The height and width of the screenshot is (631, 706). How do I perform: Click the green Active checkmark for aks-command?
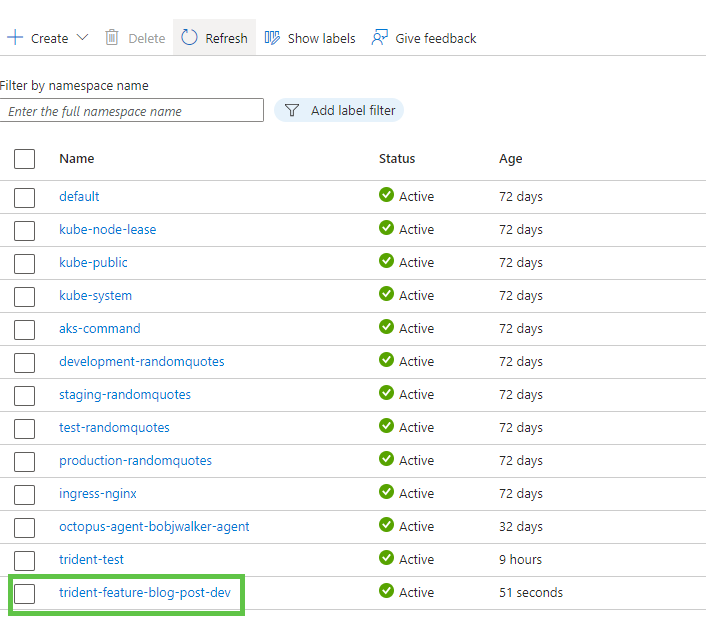click(386, 327)
